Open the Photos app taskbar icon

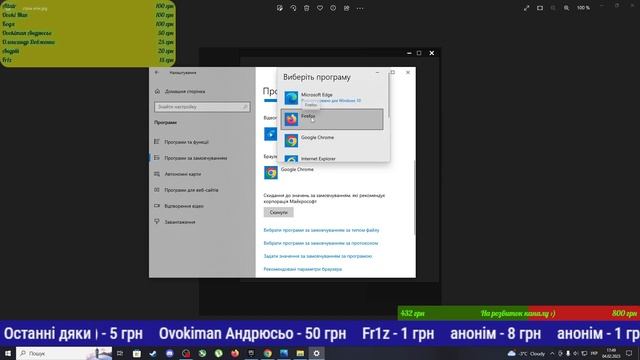coord(284,353)
